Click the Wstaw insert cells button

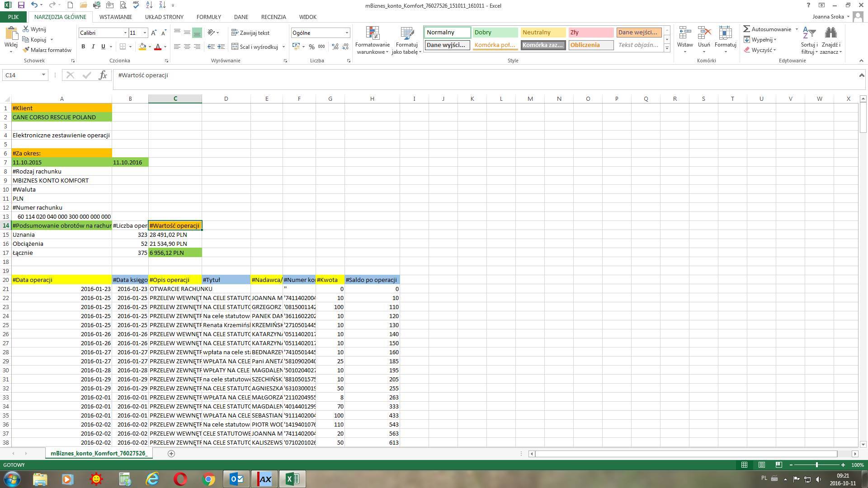(684, 34)
